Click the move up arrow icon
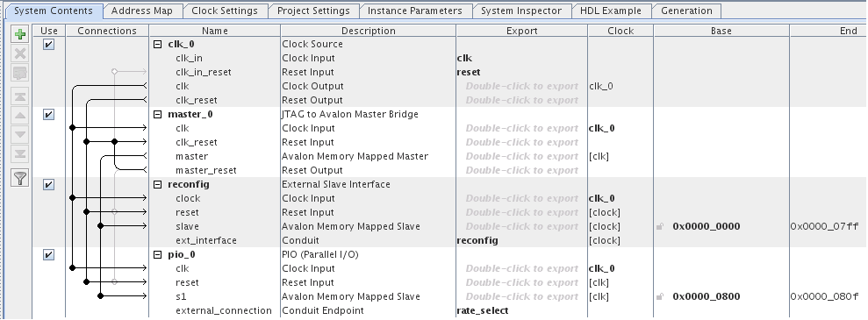The image size is (868, 320). (x=20, y=116)
